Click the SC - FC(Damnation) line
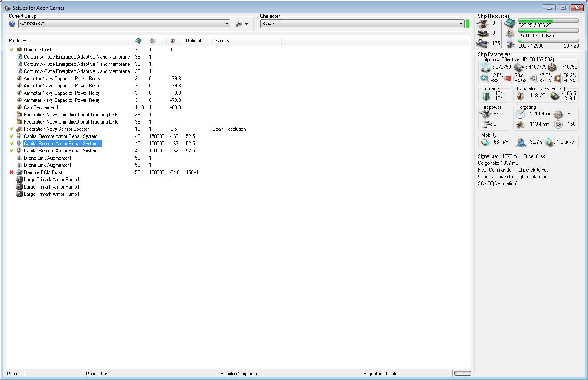The height and width of the screenshot is (380, 588). 498,183
